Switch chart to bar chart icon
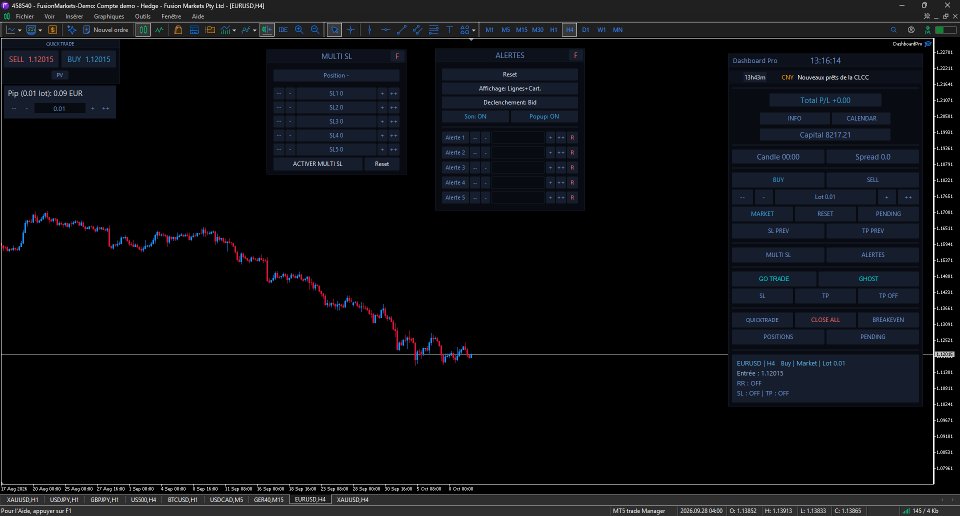Image resolution: width=960 pixels, height=516 pixels. pyautogui.click(x=143, y=29)
